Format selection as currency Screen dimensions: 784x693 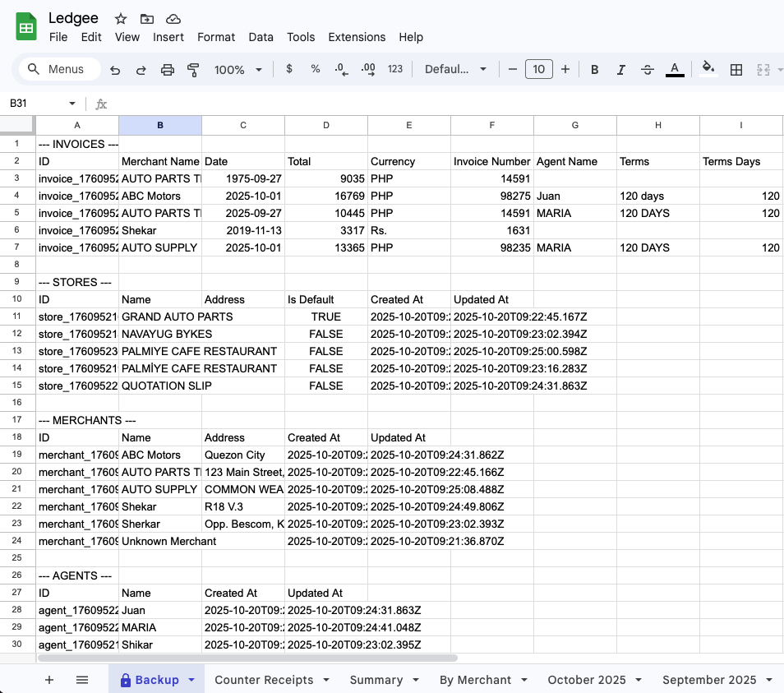(x=288, y=69)
